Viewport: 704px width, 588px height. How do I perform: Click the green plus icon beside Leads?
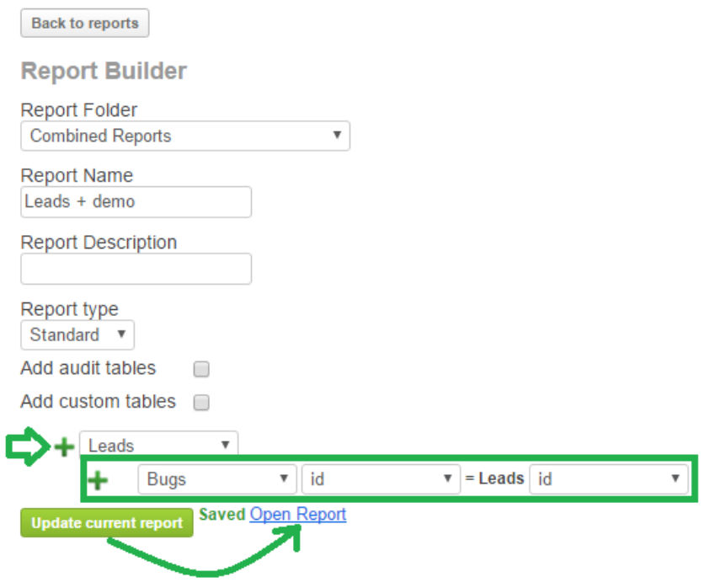click(63, 446)
